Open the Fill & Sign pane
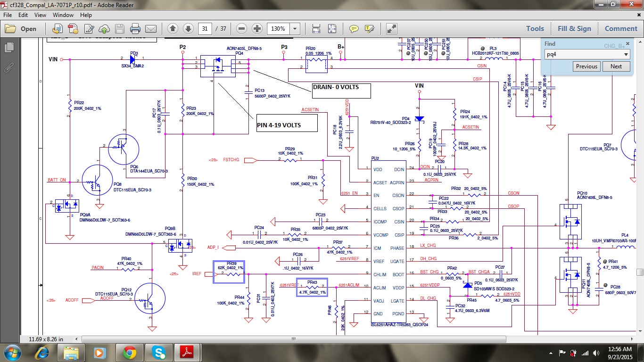 [574, 29]
